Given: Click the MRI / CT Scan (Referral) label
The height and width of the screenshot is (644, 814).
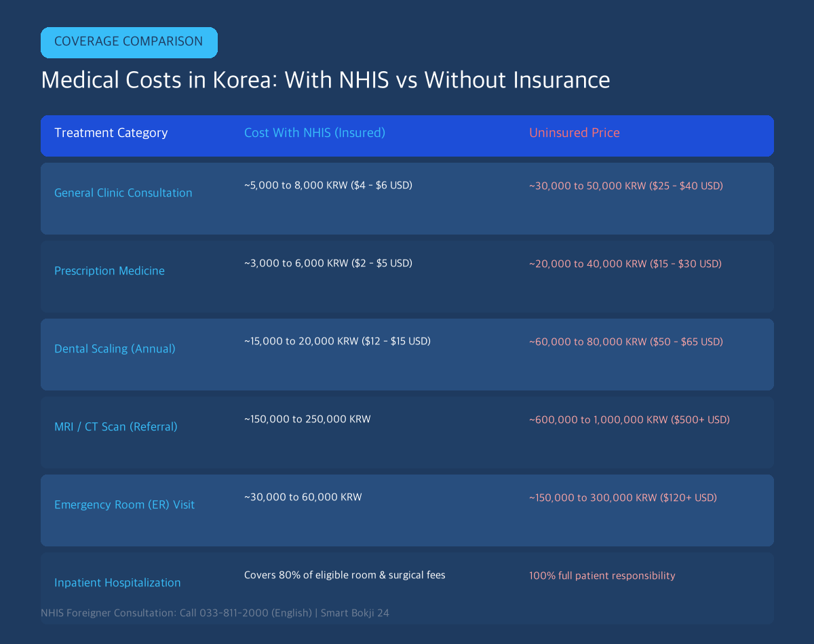Looking at the screenshot, I should [x=116, y=426].
